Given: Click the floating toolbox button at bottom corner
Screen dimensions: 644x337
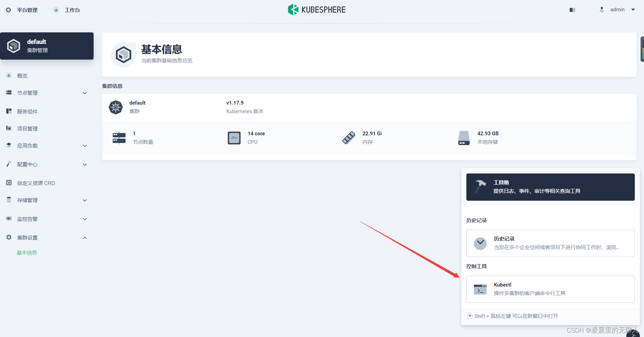Looking at the screenshot, I should [x=633, y=333].
